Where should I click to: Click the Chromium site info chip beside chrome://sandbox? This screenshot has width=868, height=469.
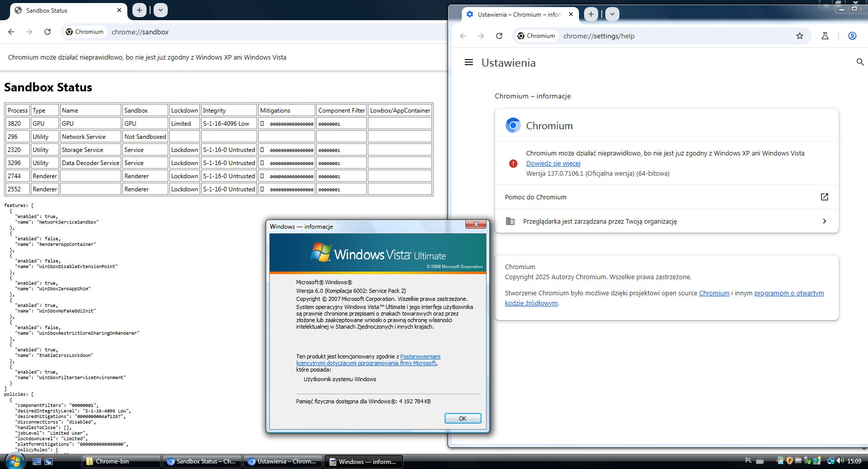tap(85, 32)
